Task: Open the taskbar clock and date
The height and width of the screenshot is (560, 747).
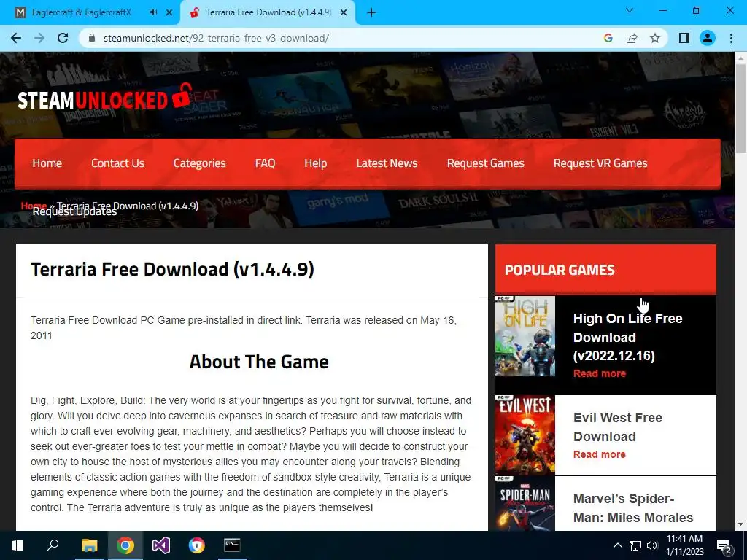Action: (x=684, y=545)
